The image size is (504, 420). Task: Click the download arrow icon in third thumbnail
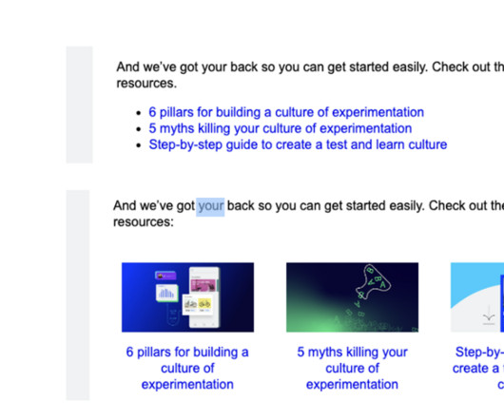[489, 315]
